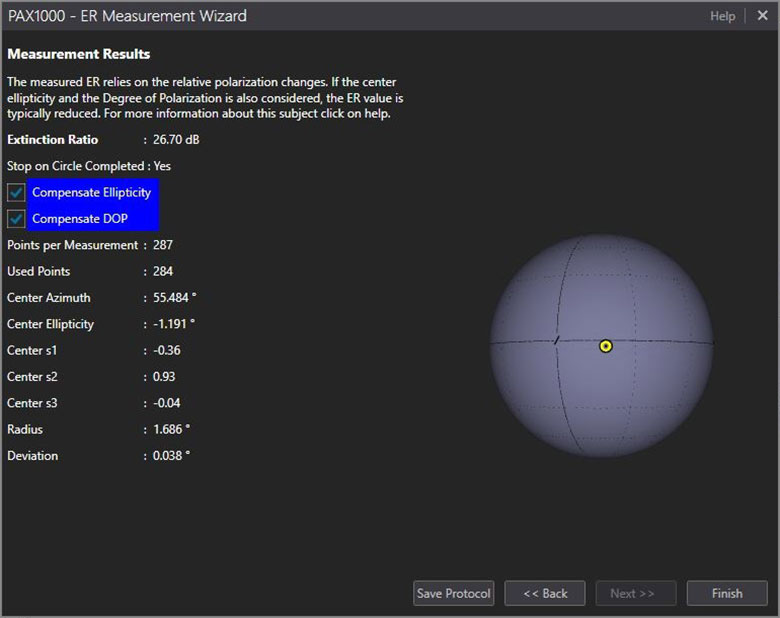Viewport: 780px width, 618px height.
Task: Click the PAX1000 - ER Measurement Wizard title
Action: (127, 16)
